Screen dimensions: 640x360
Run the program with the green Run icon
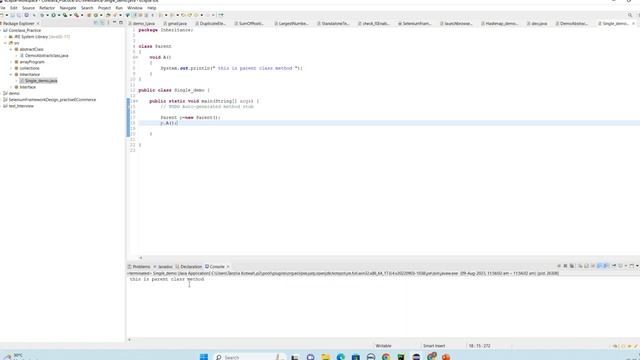pyautogui.click(x=53, y=15)
